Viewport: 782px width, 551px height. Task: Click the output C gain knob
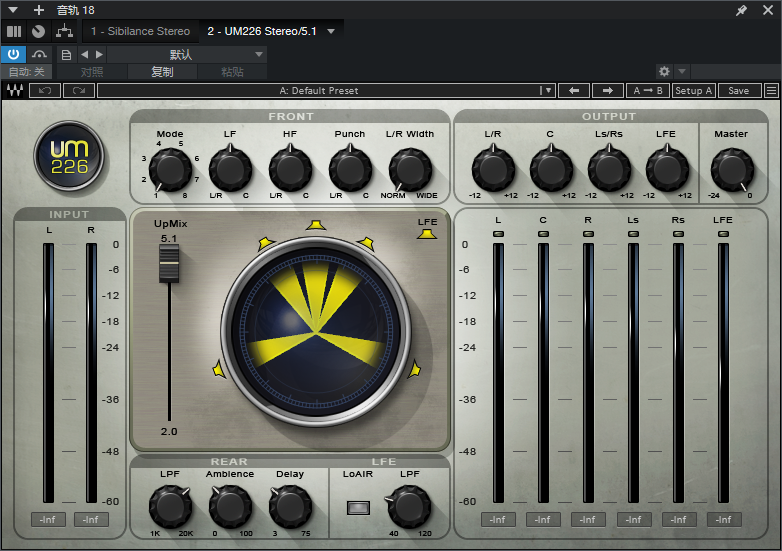click(x=551, y=169)
